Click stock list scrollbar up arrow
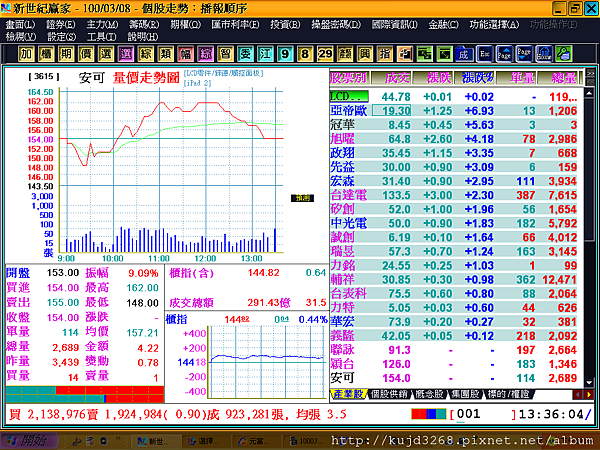The image size is (600, 450). click(x=589, y=93)
